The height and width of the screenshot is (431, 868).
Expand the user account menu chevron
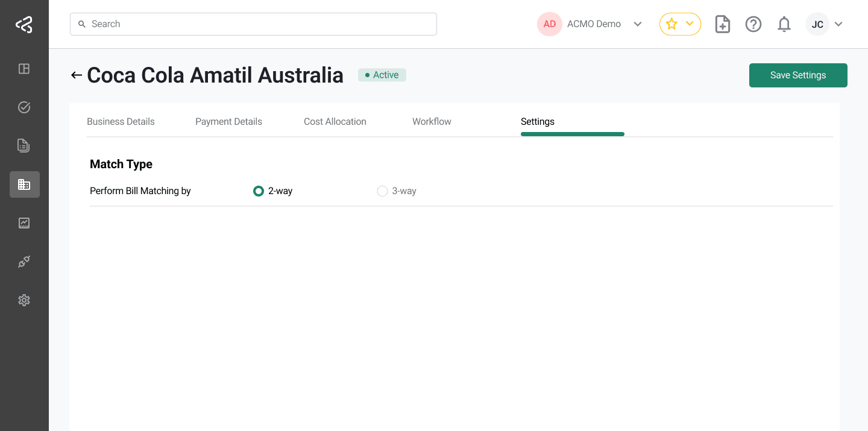[x=838, y=24]
